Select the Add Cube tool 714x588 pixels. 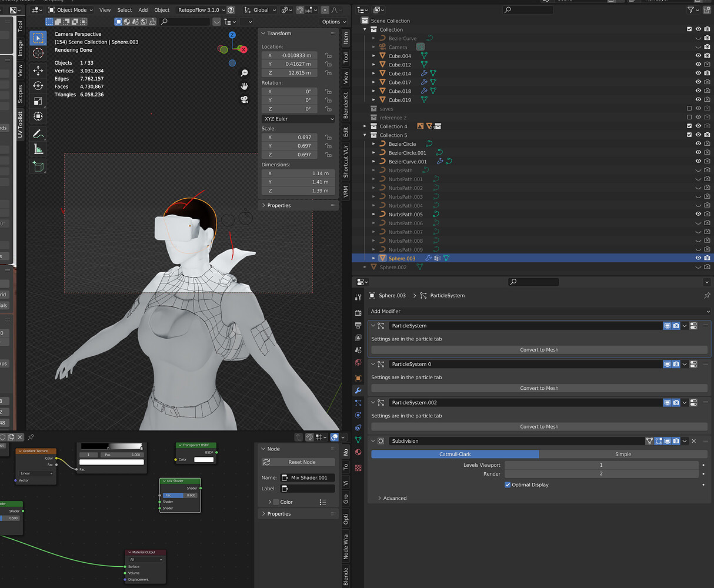point(38,166)
